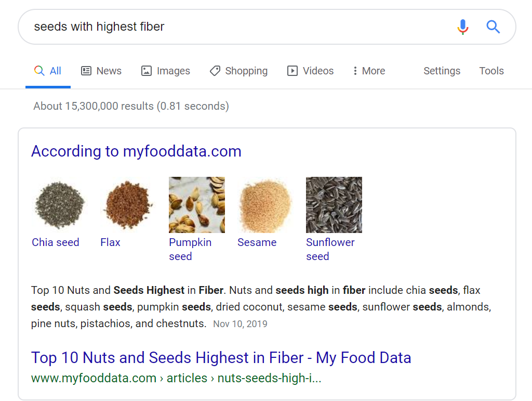Click the microphone icon for voice search

coord(462,27)
